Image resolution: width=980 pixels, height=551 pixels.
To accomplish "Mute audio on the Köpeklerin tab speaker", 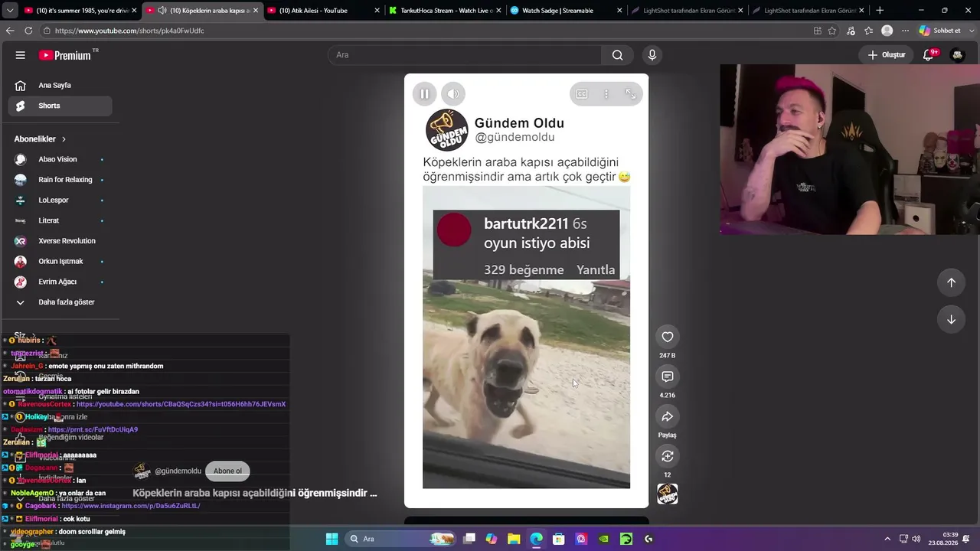I will click(162, 11).
